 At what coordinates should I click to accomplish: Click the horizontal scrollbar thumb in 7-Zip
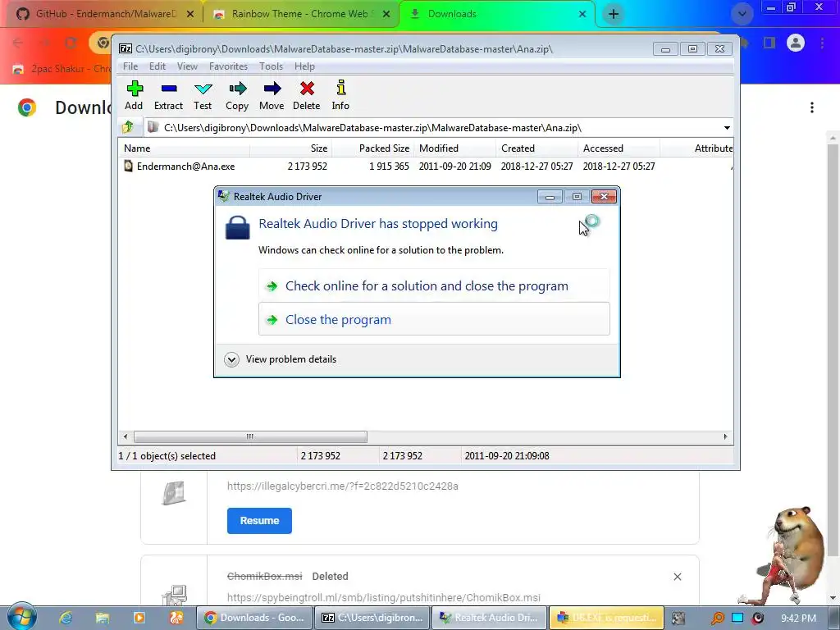coord(250,436)
